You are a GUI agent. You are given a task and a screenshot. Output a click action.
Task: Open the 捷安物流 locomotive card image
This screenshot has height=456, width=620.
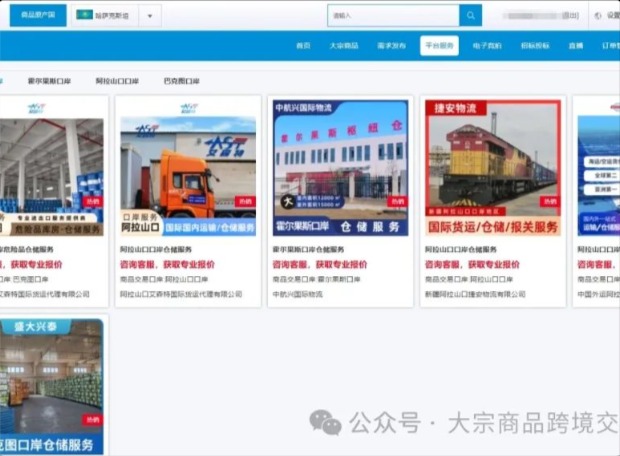(x=493, y=168)
